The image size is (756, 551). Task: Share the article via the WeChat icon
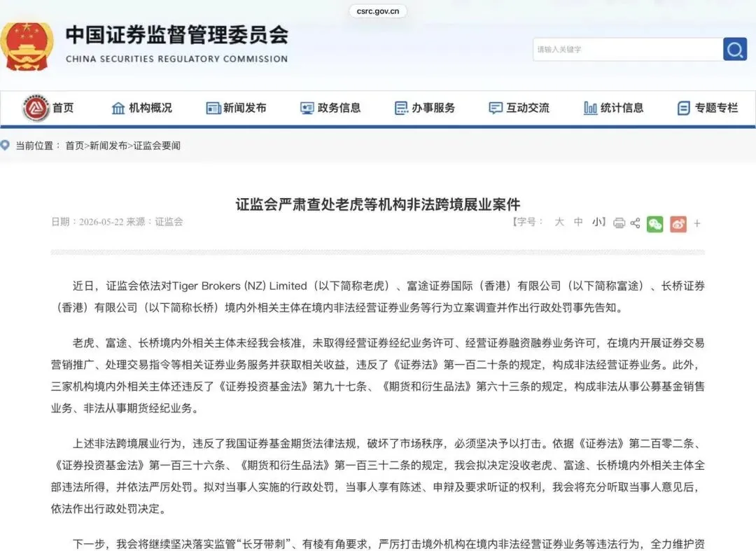[654, 223]
